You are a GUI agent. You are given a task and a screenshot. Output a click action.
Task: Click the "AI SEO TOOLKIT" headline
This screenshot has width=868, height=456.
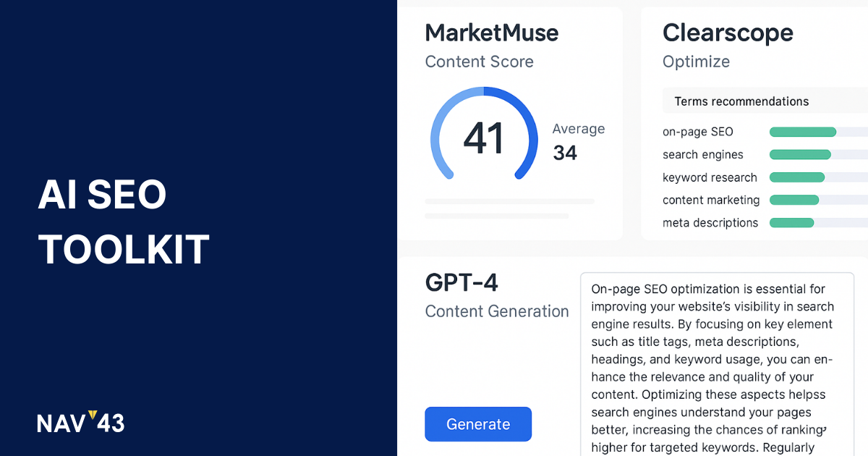[x=124, y=221]
